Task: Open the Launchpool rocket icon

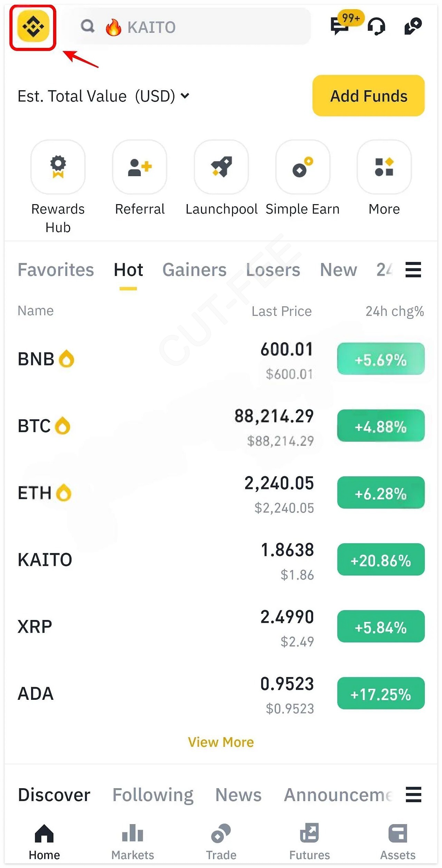Action: (221, 167)
